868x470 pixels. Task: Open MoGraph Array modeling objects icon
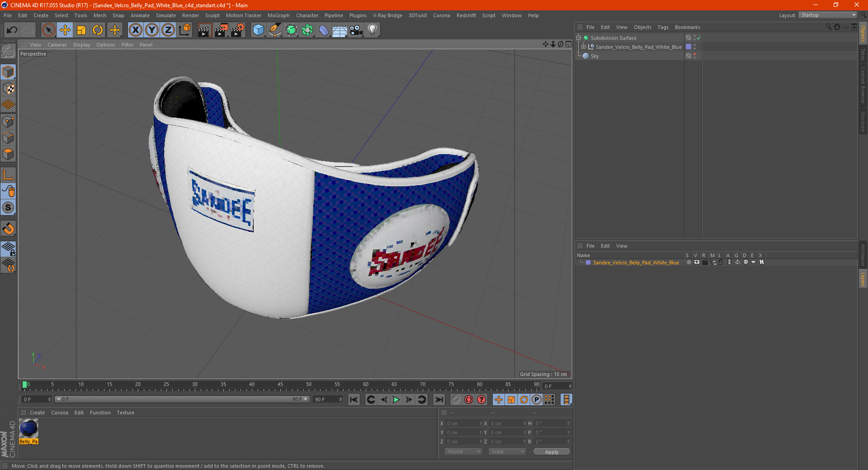[307, 30]
